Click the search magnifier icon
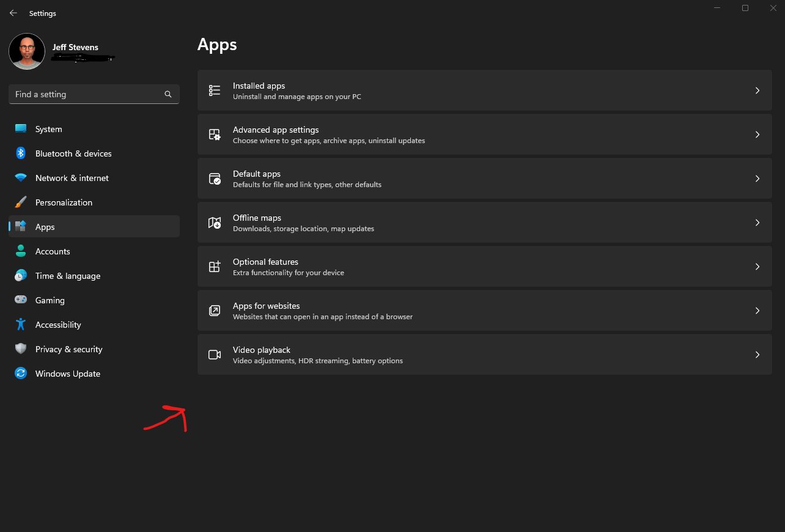This screenshot has height=532, width=785. 168,94
